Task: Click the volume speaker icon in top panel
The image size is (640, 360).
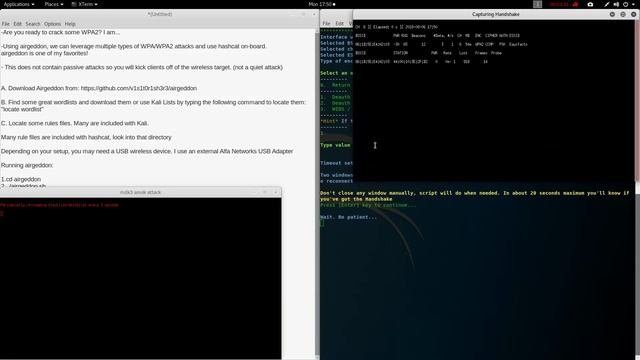Action: click(x=616, y=4)
